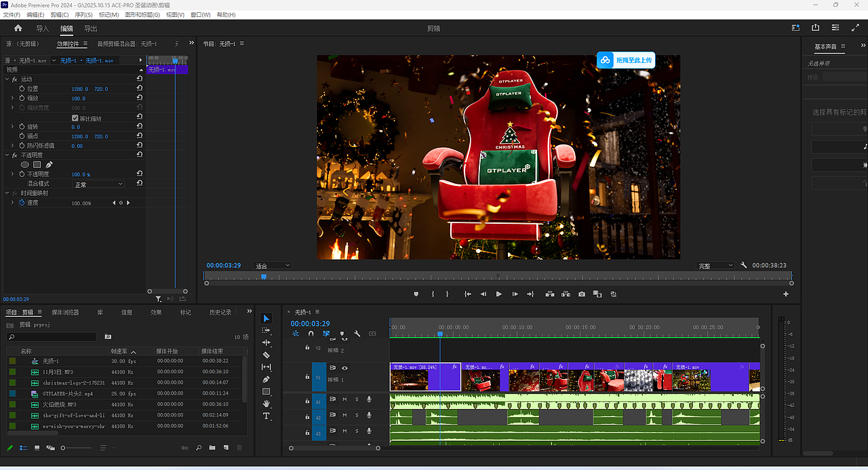
Task: Click the Lift button
Action: click(x=549, y=294)
